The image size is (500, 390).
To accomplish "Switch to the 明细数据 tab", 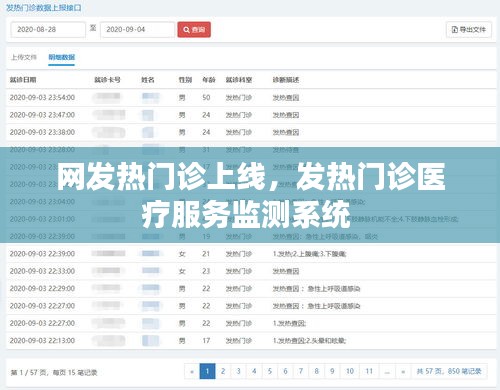I will click(62, 57).
